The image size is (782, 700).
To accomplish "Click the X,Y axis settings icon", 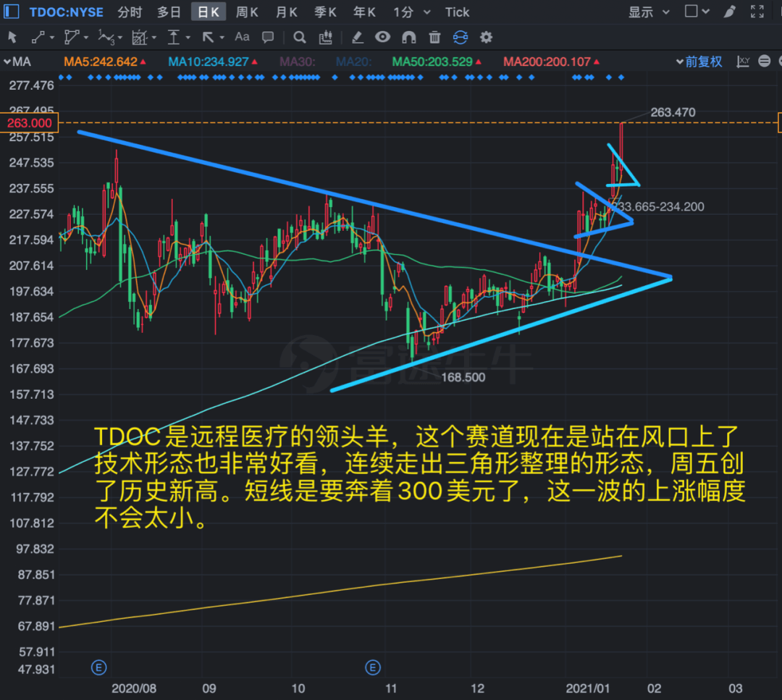I will [x=743, y=62].
